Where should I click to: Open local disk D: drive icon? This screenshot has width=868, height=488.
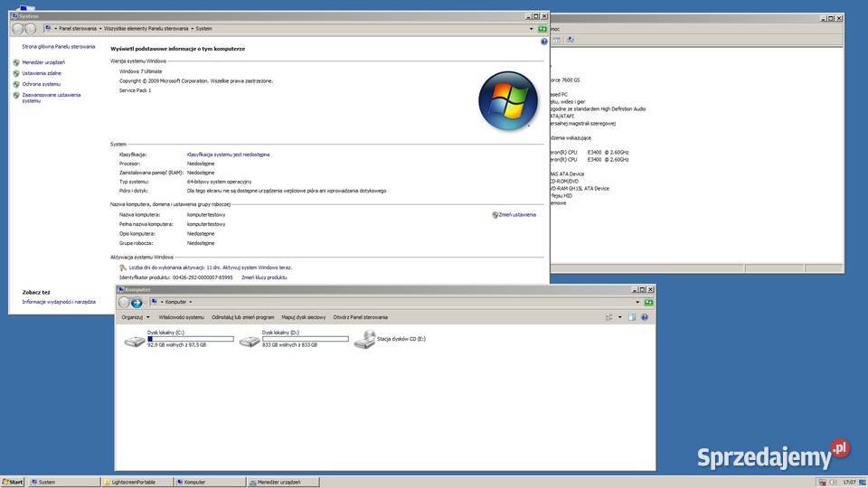(250, 340)
